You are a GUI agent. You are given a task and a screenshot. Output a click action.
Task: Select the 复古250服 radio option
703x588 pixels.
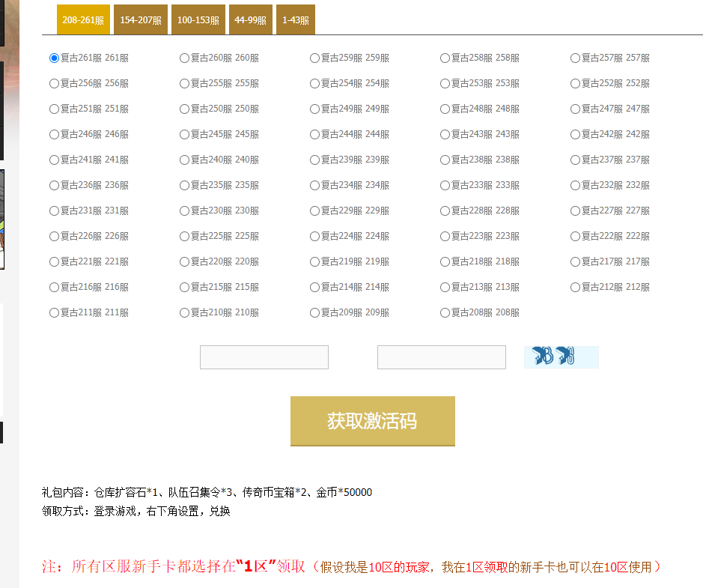tap(184, 109)
